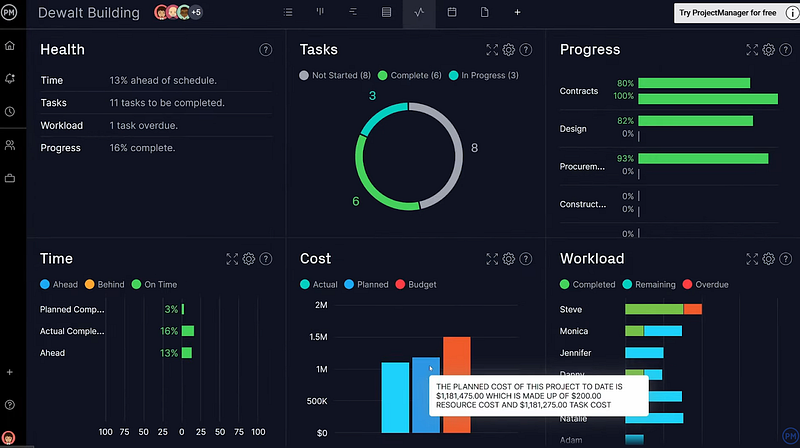
Task: Click Try ProjectManager for free button
Action: tap(728, 13)
